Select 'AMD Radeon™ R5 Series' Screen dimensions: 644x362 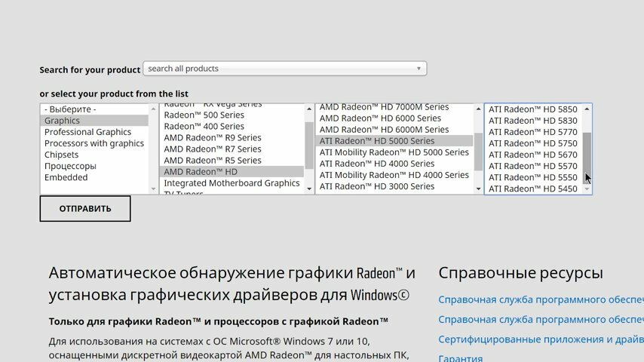[232, 160]
